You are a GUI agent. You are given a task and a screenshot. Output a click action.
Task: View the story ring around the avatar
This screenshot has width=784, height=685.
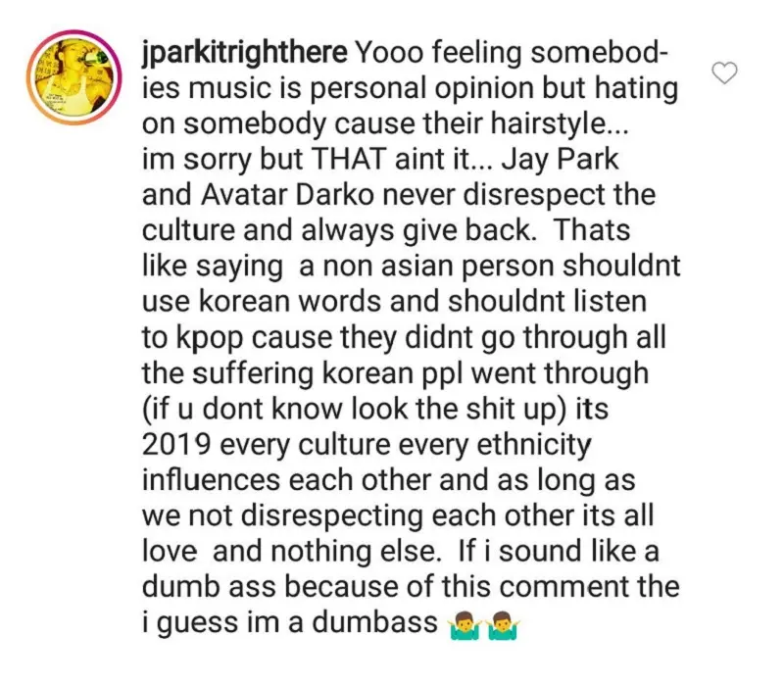[x=74, y=77]
